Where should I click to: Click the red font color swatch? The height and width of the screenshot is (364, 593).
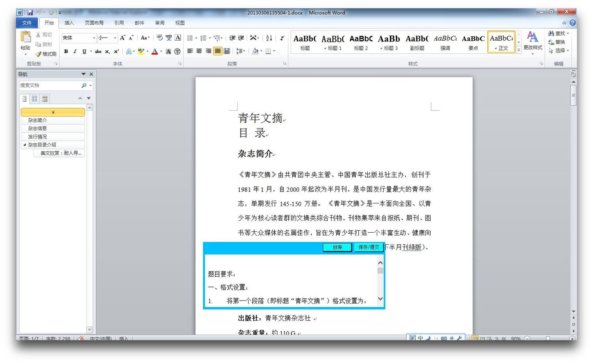click(155, 51)
